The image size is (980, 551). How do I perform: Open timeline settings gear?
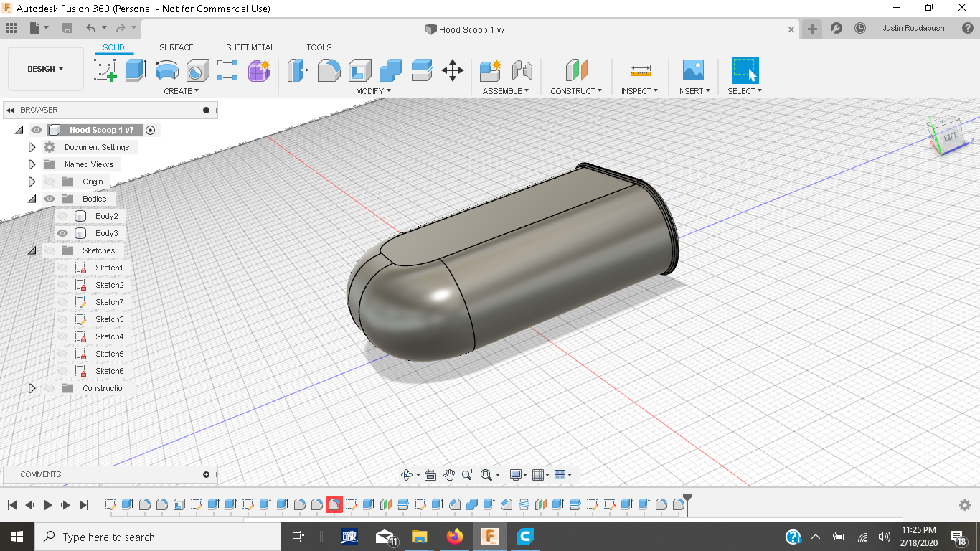click(x=965, y=505)
